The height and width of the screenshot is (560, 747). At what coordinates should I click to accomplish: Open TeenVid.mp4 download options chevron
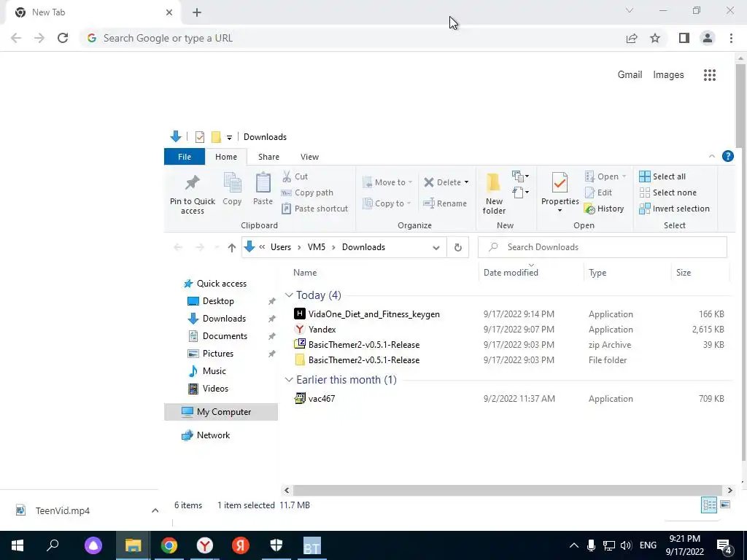155,510
